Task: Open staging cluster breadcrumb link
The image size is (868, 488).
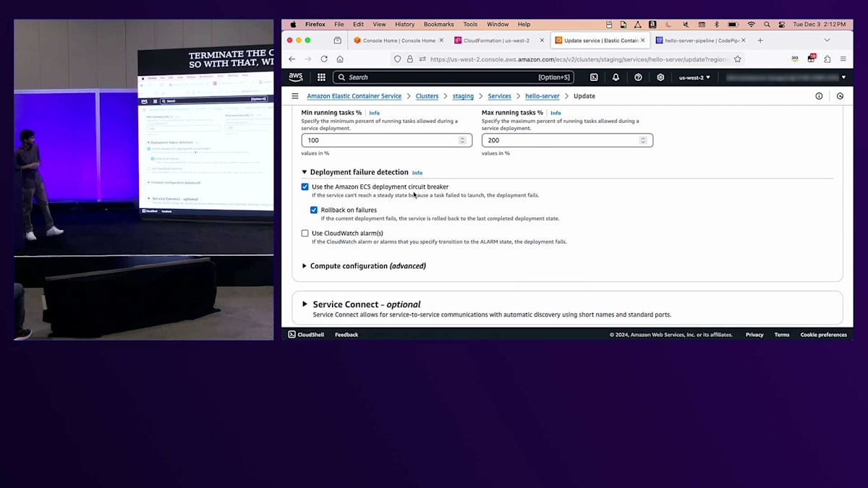Action: pos(463,96)
